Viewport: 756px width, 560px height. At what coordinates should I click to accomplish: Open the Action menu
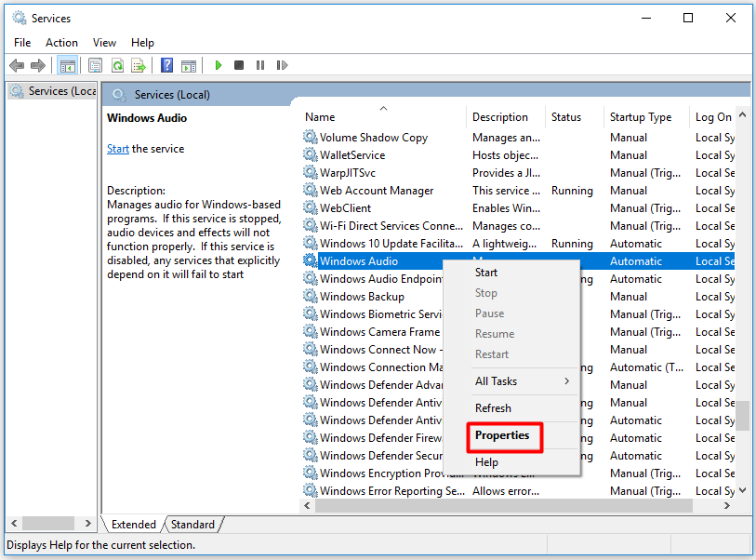point(61,43)
